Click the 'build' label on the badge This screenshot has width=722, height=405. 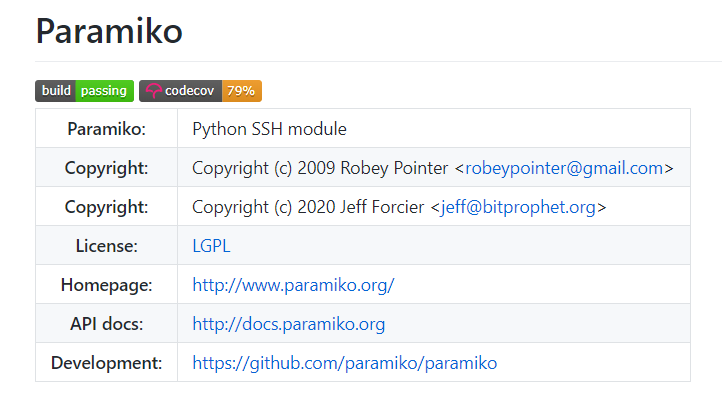point(56,91)
